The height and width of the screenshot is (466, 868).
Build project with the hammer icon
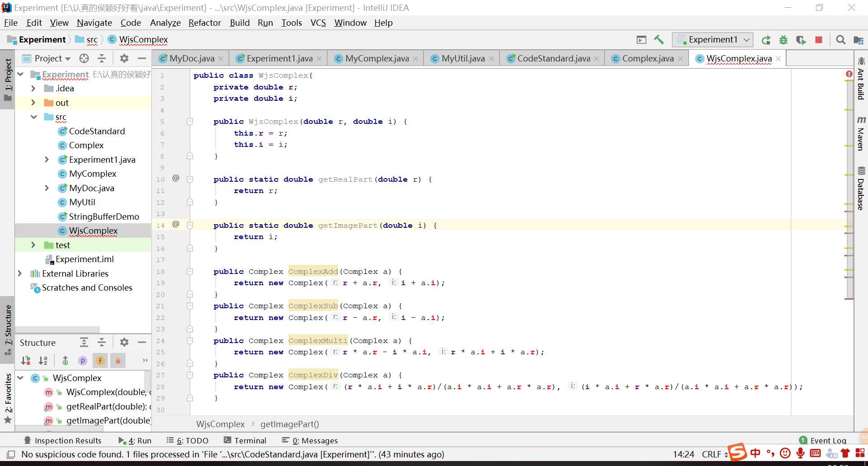(x=659, y=40)
